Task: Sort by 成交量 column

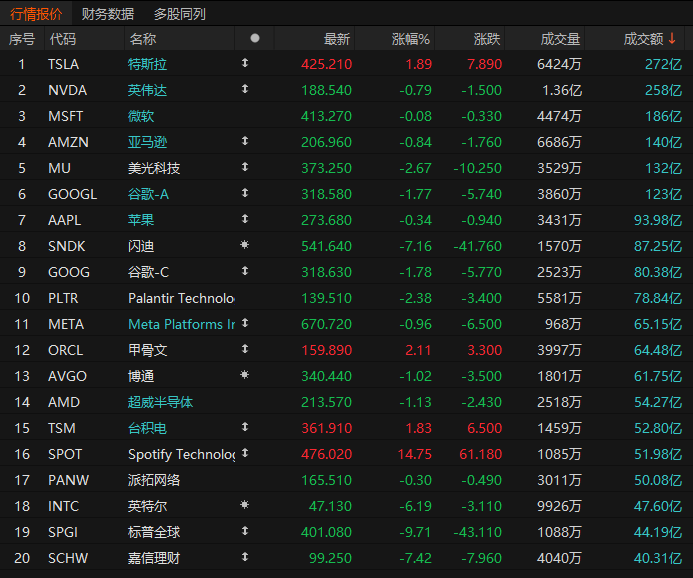Action: (x=560, y=39)
